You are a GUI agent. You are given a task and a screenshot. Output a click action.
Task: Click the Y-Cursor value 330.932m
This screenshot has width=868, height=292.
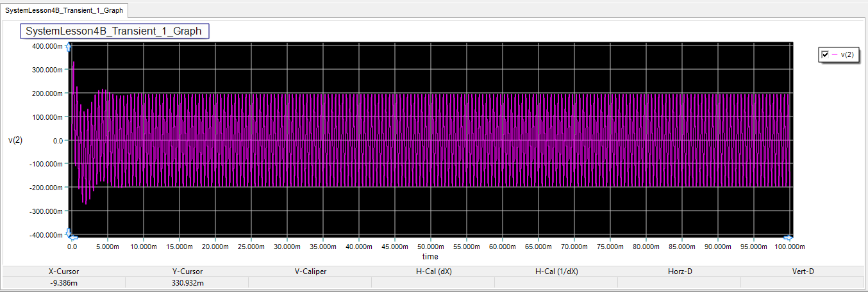coord(187,283)
